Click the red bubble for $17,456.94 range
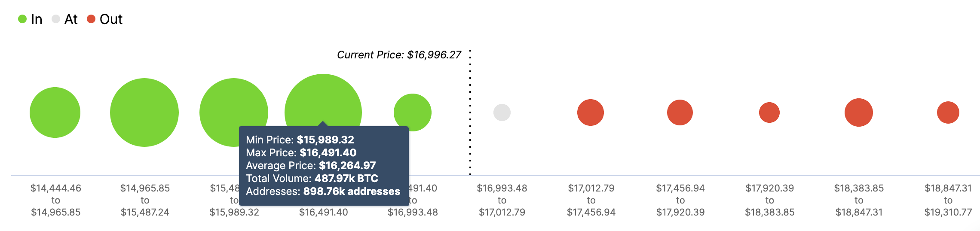The height and width of the screenshot is (231, 980). click(680, 112)
